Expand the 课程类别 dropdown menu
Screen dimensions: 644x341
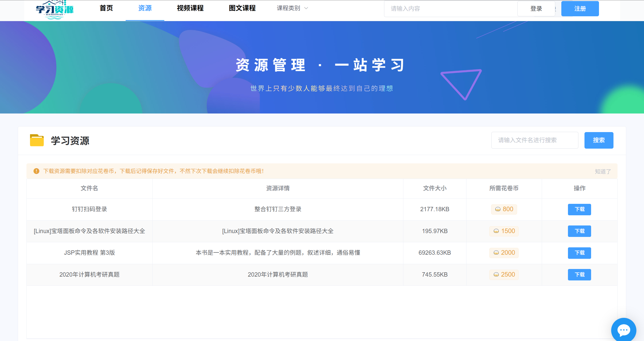288,8
